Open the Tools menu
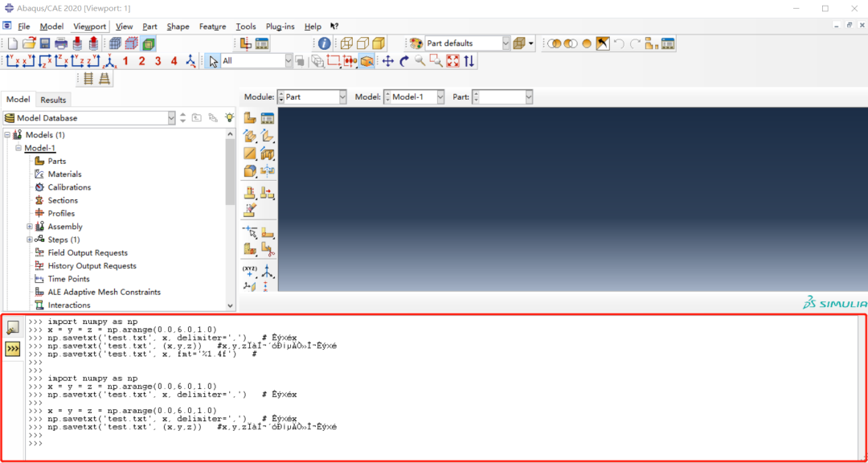The height and width of the screenshot is (463, 868). coord(246,26)
